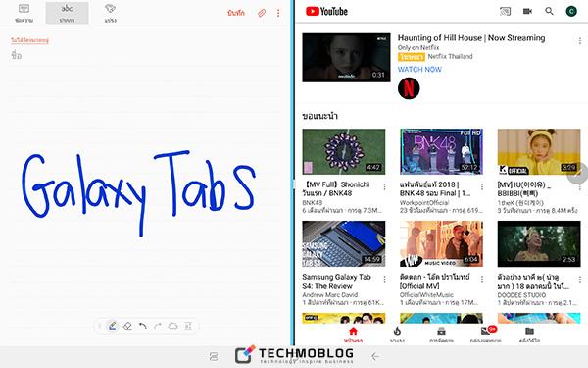Select the pen tool in the drawing toolbar
The width and height of the screenshot is (588, 368).
coord(112,326)
